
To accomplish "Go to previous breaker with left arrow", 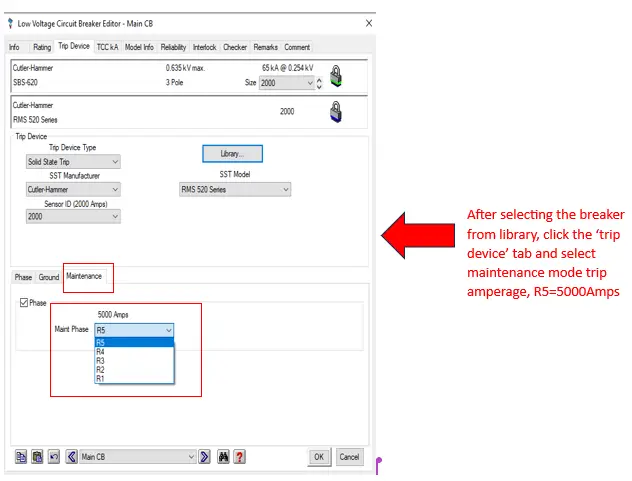I will (71, 457).
